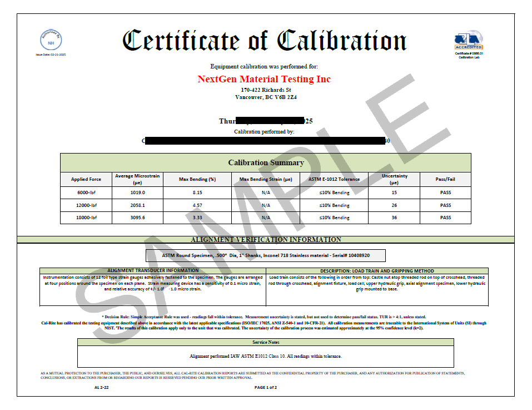Click the 3.33 max bending value

tap(197, 218)
